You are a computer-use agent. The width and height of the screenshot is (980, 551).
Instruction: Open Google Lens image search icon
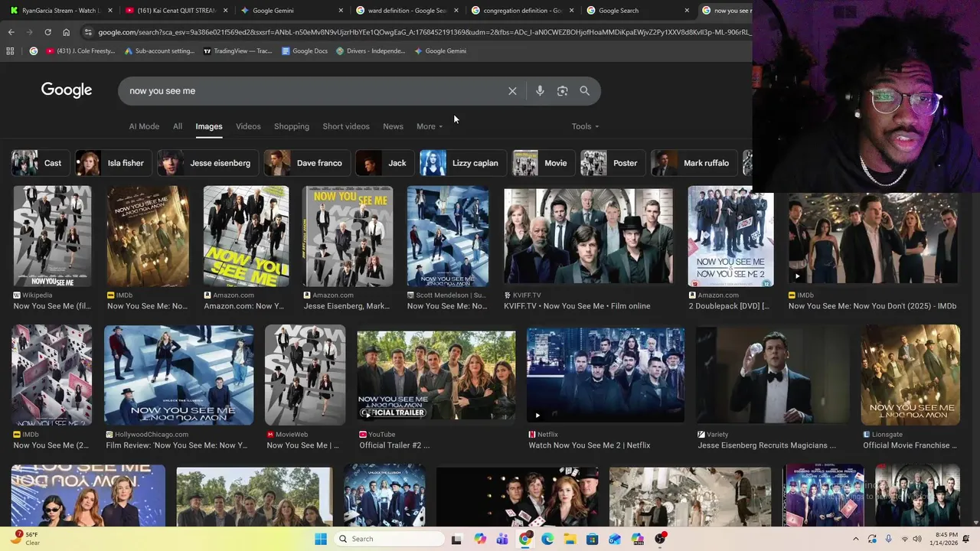562,91
